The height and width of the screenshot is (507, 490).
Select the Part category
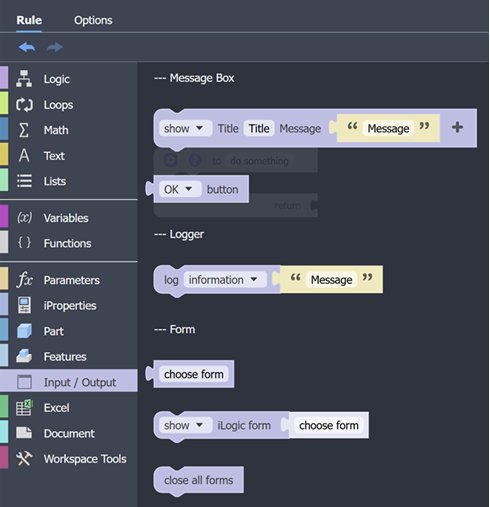coord(69,331)
